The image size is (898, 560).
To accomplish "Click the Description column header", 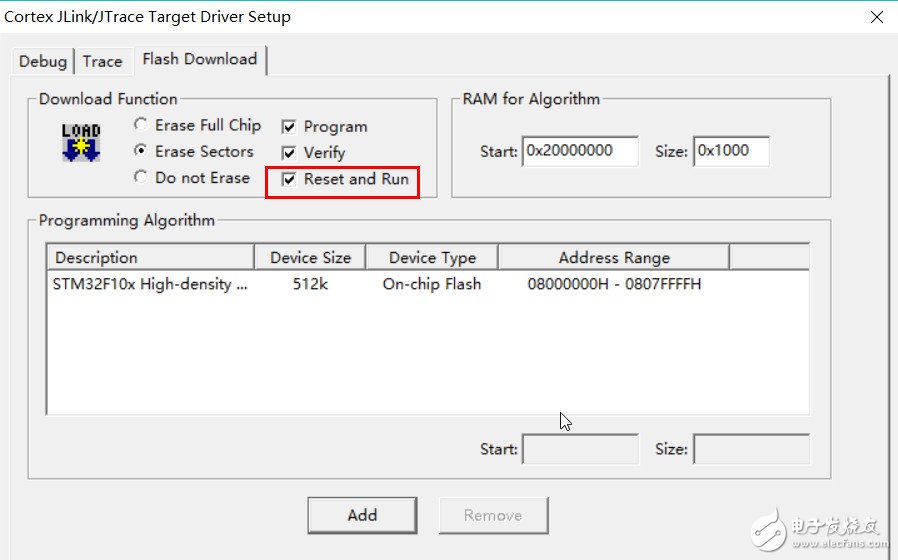I will click(150, 257).
